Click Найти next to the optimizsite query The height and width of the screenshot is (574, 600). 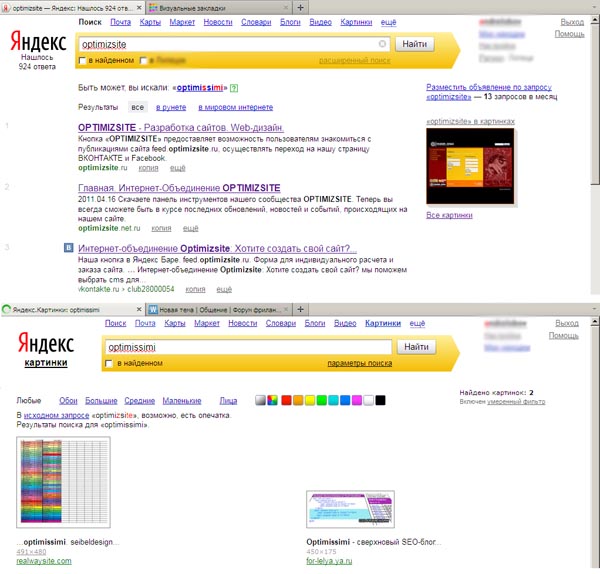(414, 44)
